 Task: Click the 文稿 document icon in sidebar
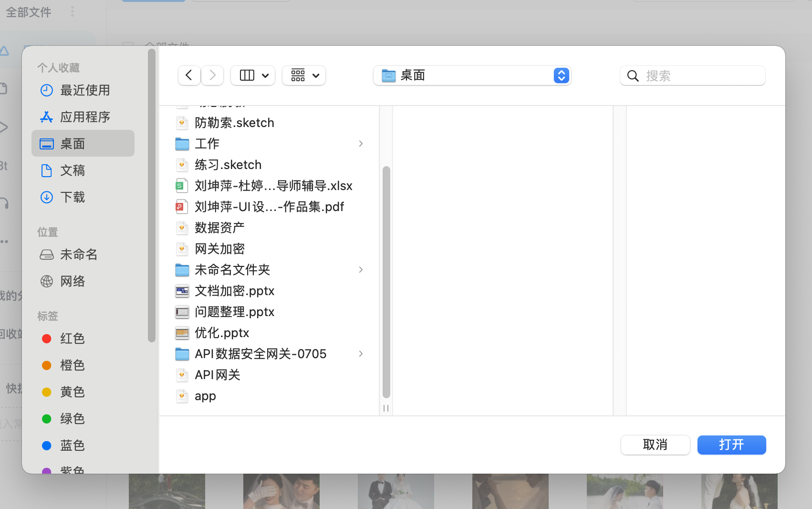47,170
